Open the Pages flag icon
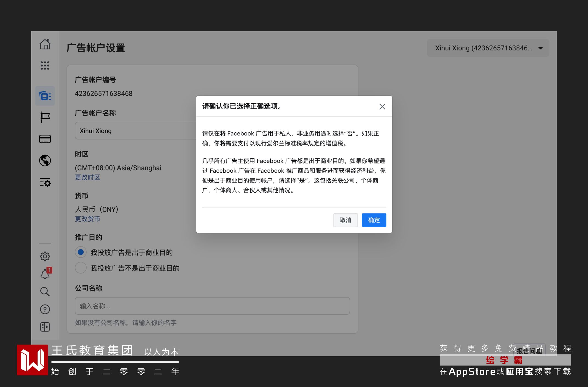 (45, 117)
